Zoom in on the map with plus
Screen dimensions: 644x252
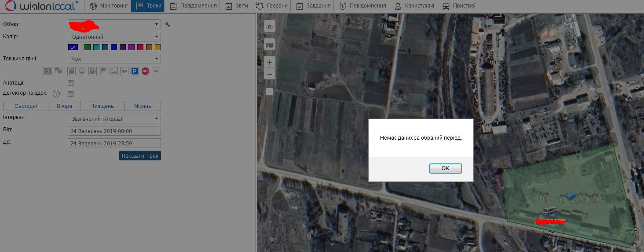[x=270, y=63]
